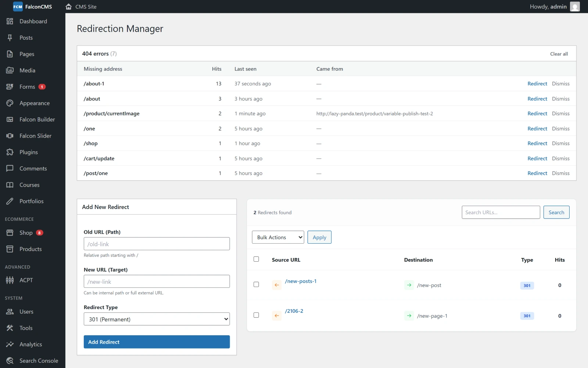Viewport: 588px width, 368px height.
Task: Click the CMS Site home icon
Action: [x=69, y=7]
